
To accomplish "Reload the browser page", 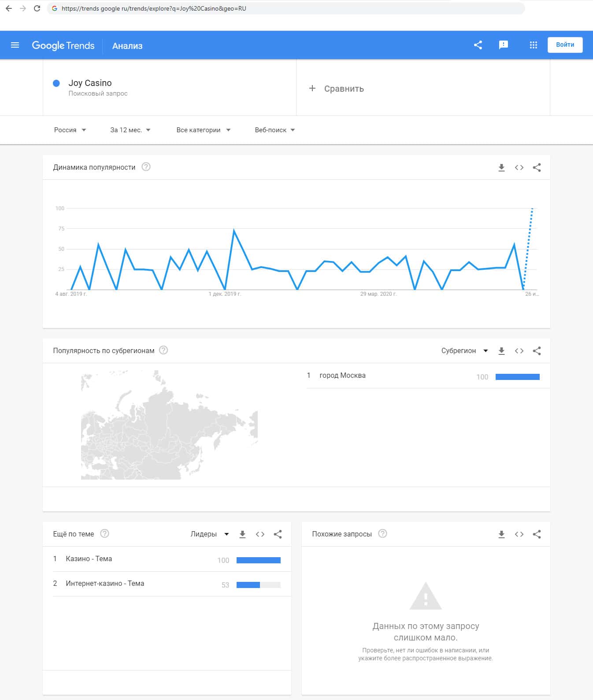I will point(37,8).
